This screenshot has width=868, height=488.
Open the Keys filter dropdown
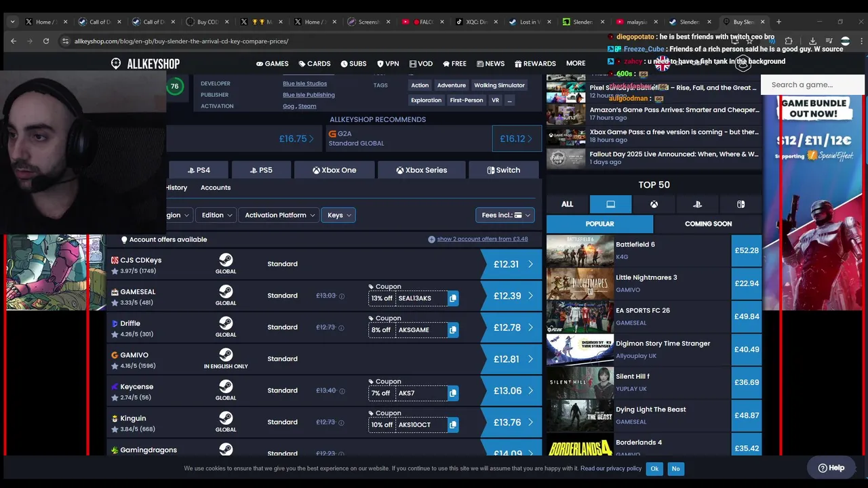339,215
